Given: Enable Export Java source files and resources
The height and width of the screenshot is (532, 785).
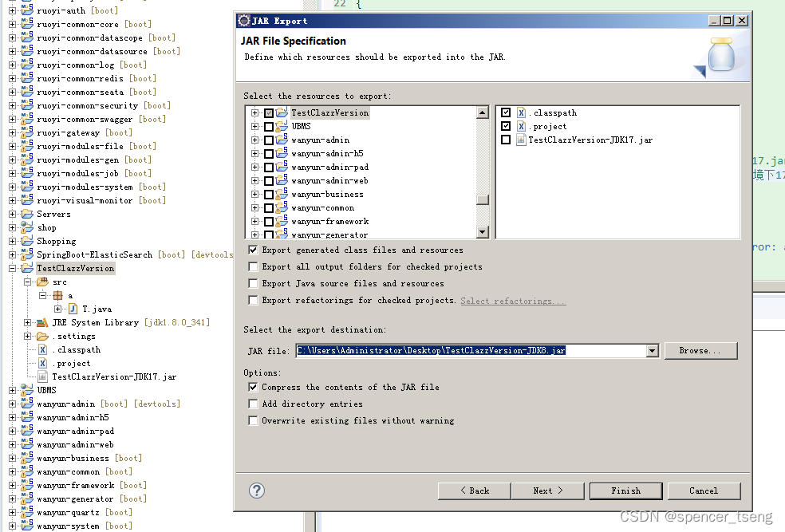Looking at the screenshot, I should pyautogui.click(x=254, y=283).
